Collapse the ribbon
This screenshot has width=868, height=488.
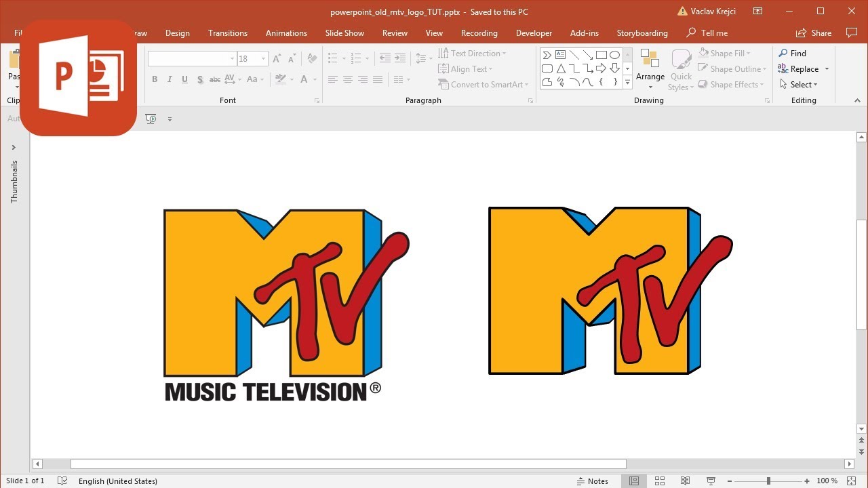pos(857,100)
